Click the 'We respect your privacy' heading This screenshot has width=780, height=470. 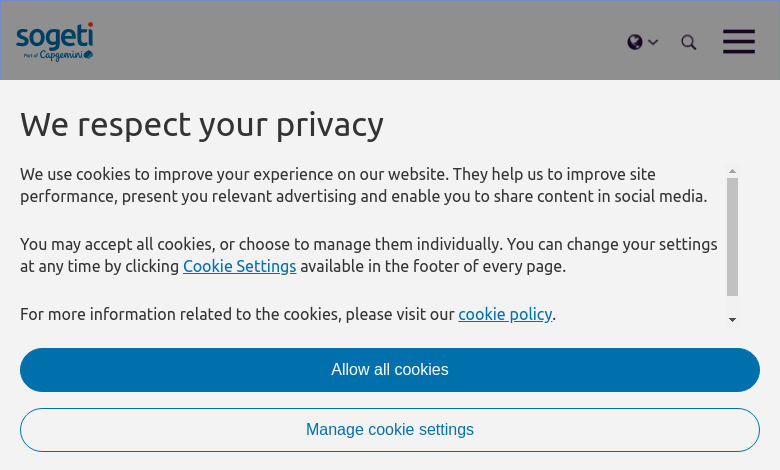(x=202, y=124)
